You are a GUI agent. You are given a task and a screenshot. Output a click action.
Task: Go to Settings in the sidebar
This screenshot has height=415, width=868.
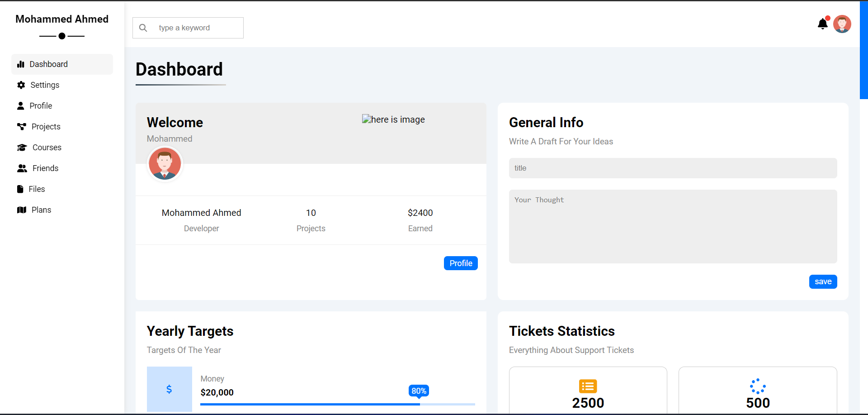62,85
